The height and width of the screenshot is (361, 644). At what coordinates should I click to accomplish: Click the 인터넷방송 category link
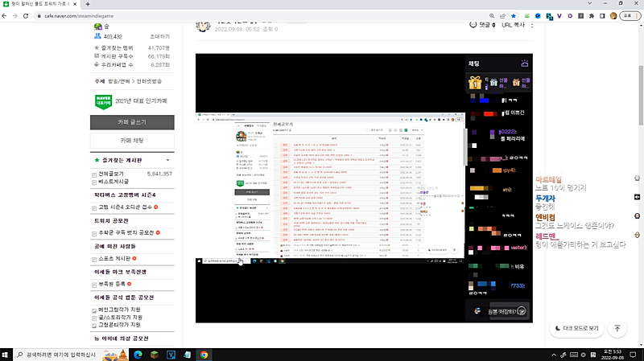149,81
